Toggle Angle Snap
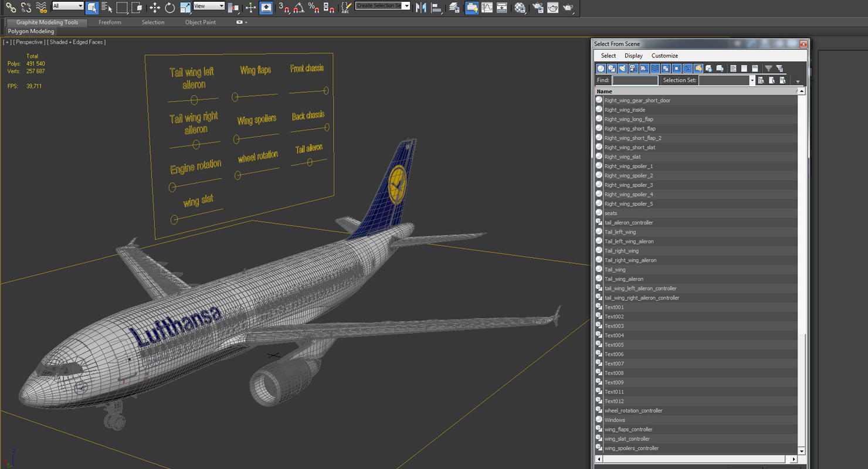 (299, 8)
